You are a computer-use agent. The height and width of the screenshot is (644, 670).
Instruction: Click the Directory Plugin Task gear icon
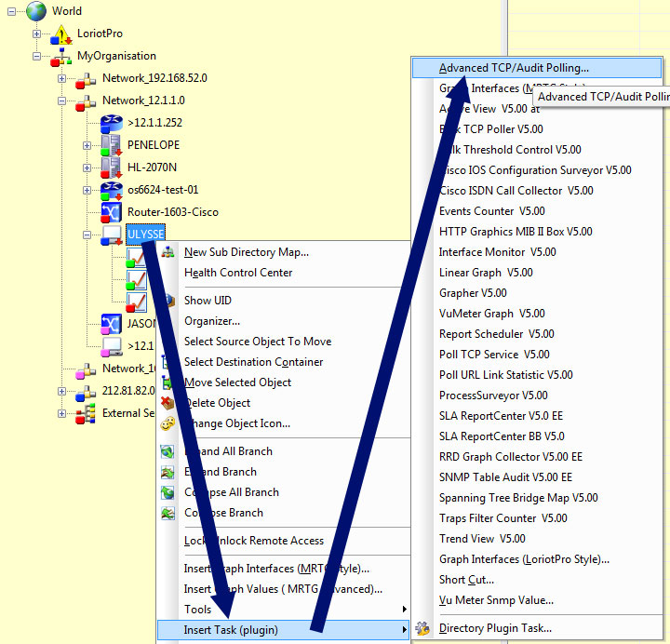422,628
